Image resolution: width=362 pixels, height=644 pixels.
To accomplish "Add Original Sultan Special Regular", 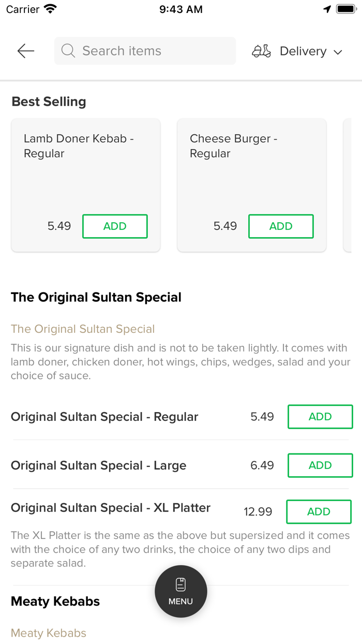I will click(x=320, y=417).
